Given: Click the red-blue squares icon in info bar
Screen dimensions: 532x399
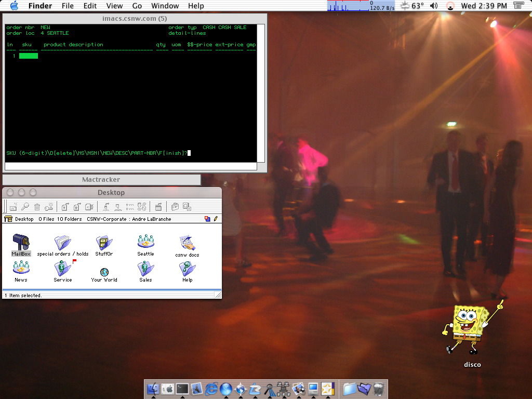Looking at the screenshot, I should pos(208,219).
